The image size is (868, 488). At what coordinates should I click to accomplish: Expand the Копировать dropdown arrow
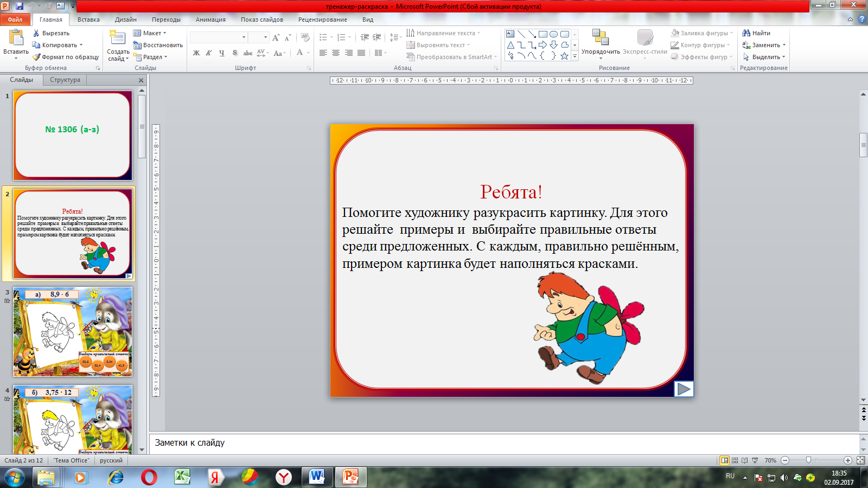pyautogui.click(x=81, y=45)
